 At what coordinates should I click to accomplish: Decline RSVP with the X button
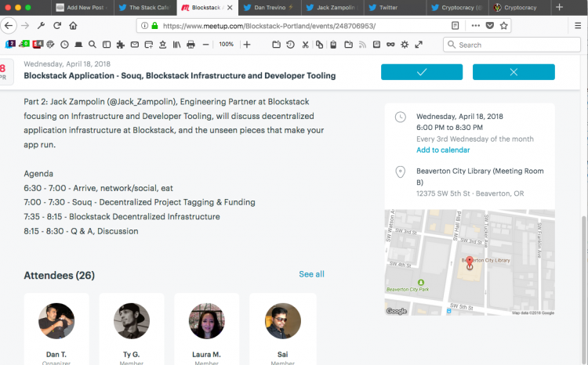(x=514, y=72)
